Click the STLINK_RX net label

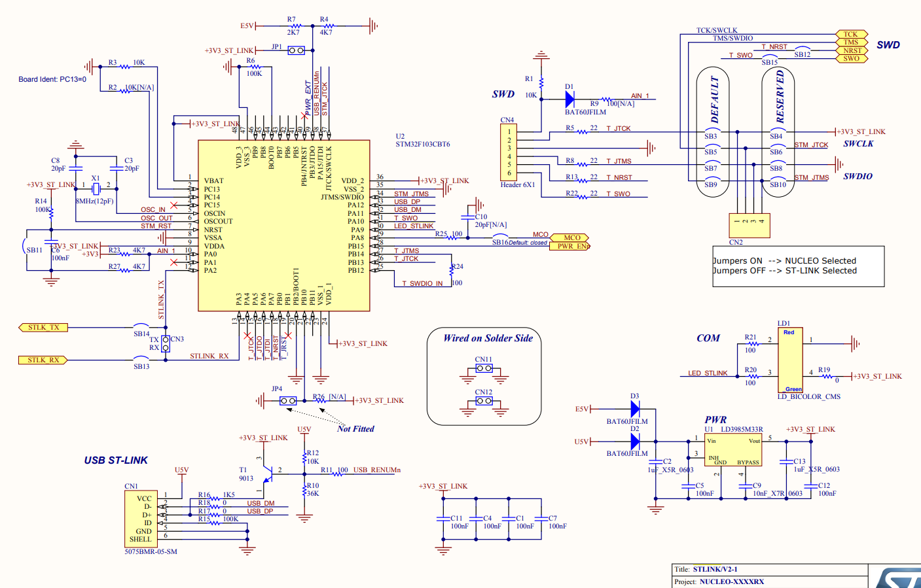click(209, 356)
